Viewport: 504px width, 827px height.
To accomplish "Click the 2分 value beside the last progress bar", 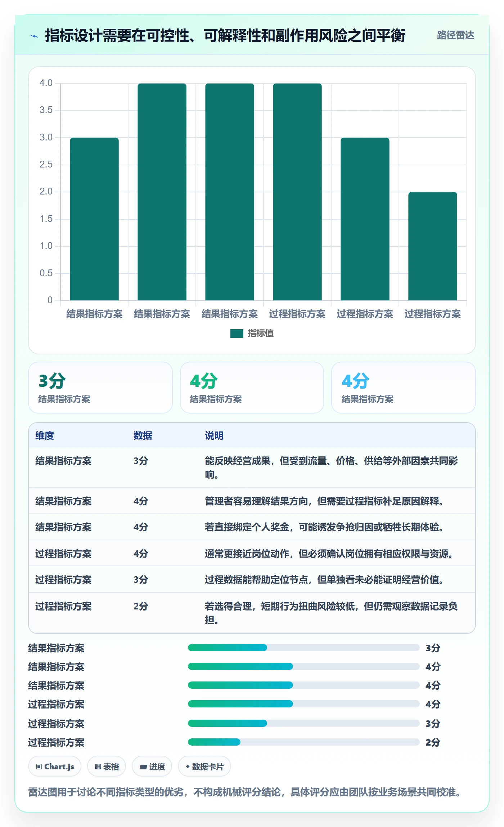I will point(433,742).
